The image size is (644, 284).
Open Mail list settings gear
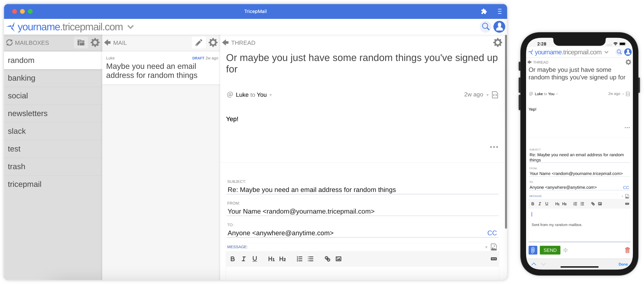pos(213,42)
